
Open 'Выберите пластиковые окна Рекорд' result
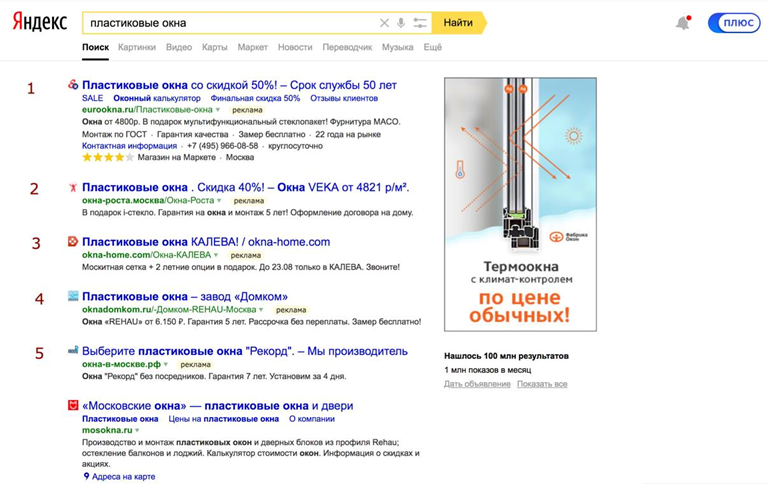245,351
